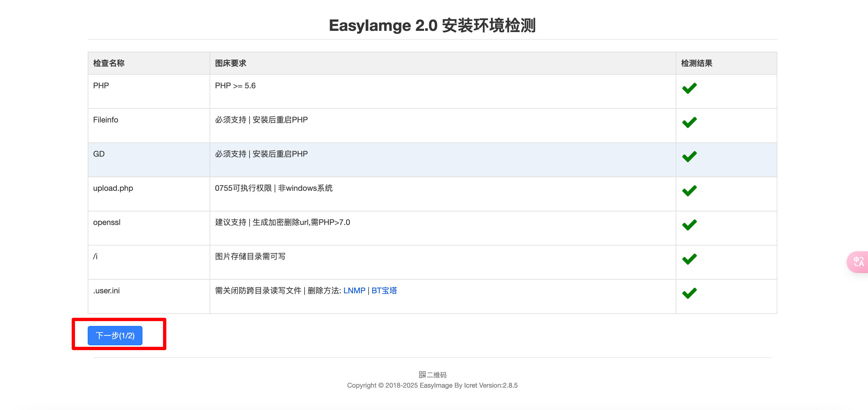Click the /i directory row checkmark
Viewport: 868px width, 410px height.
tap(689, 259)
